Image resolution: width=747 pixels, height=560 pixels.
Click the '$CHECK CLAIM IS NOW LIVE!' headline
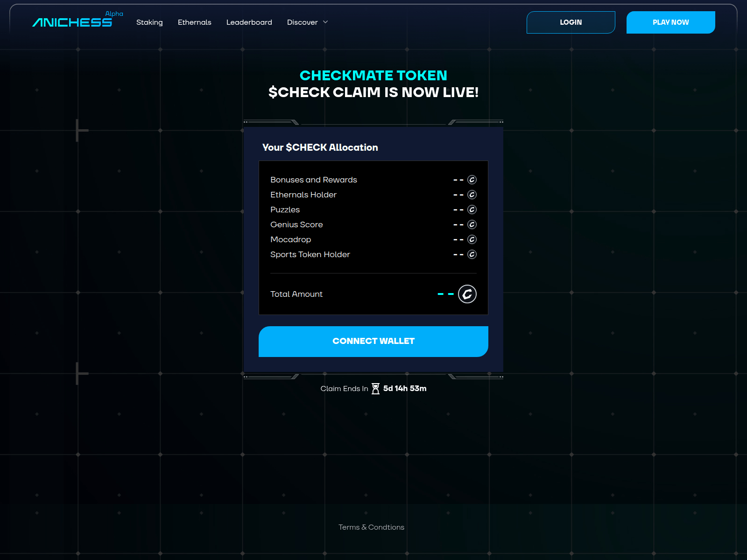pyautogui.click(x=373, y=92)
